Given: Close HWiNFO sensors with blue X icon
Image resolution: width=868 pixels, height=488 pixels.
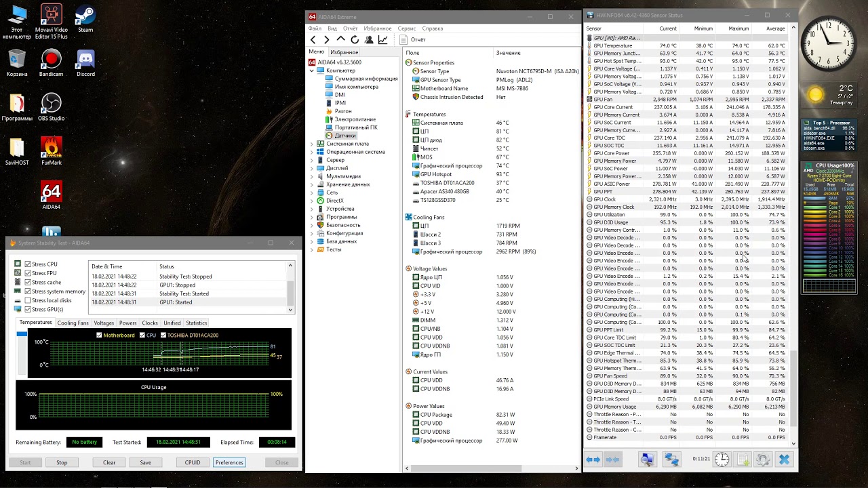Looking at the screenshot, I should (x=785, y=460).
